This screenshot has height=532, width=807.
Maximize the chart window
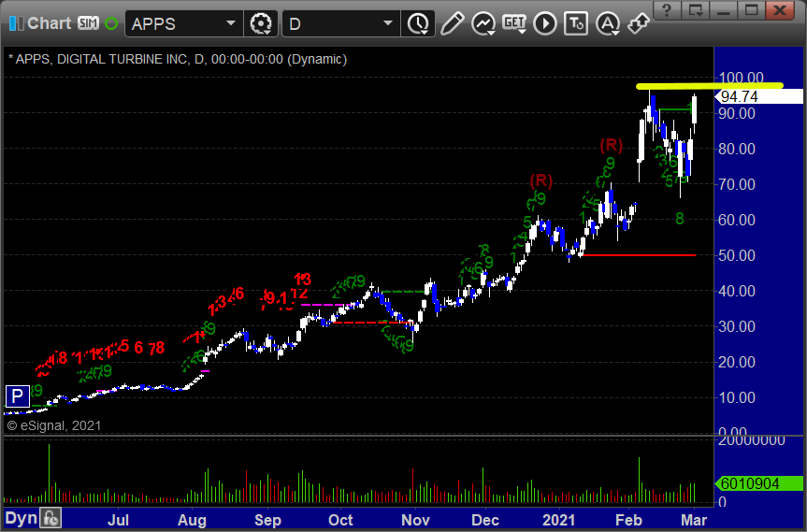pyautogui.click(x=752, y=9)
